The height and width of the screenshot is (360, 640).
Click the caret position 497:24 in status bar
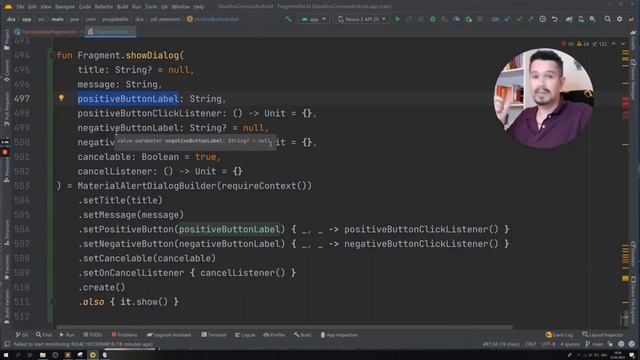pos(501,344)
